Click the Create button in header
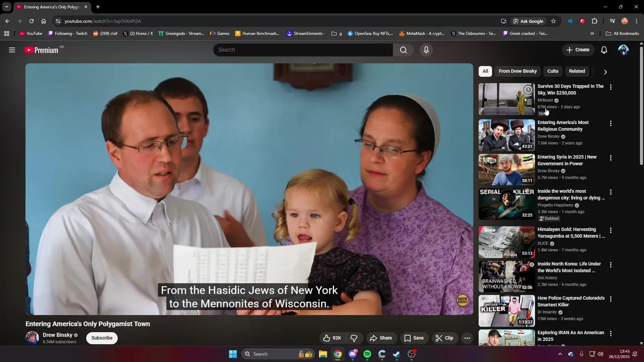The width and height of the screenshot is (644, 362). tap(578, 50)
